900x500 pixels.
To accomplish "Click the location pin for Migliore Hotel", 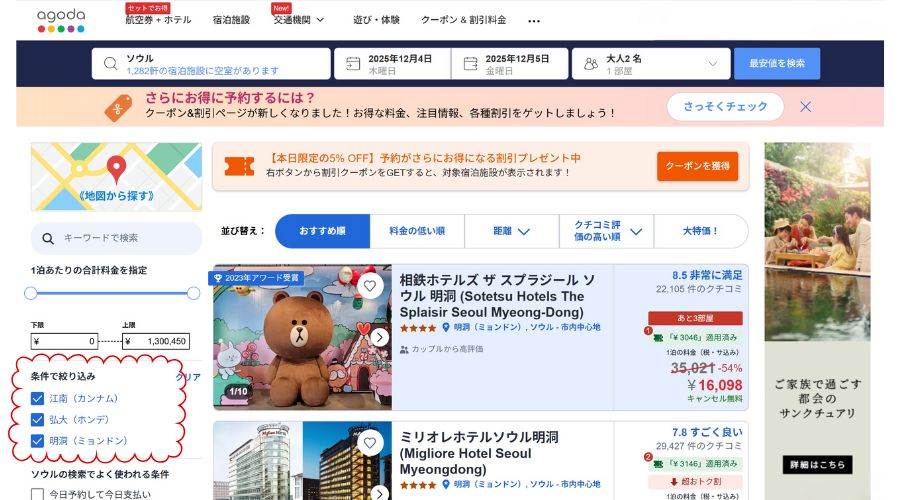I will coord(445,485).
